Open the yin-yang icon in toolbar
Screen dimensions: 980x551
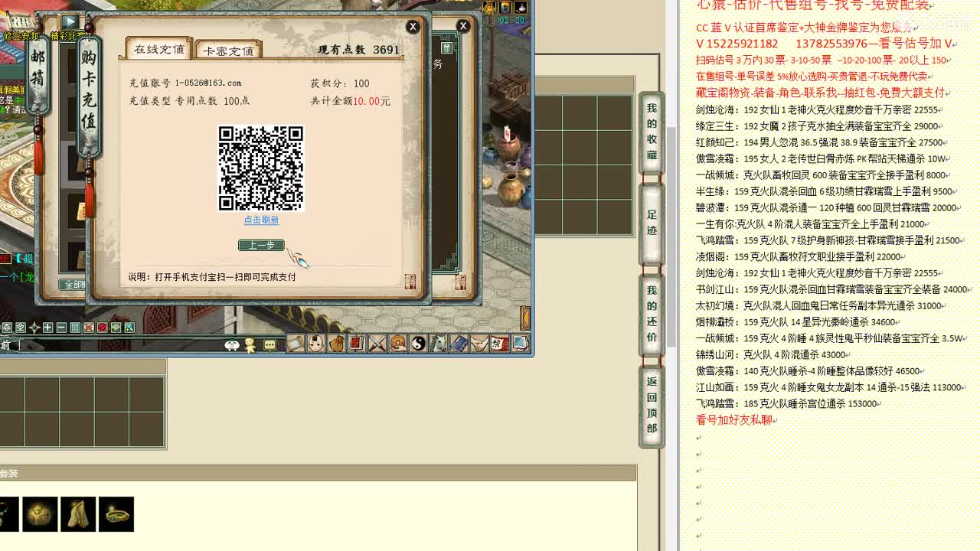coord(418,343)
